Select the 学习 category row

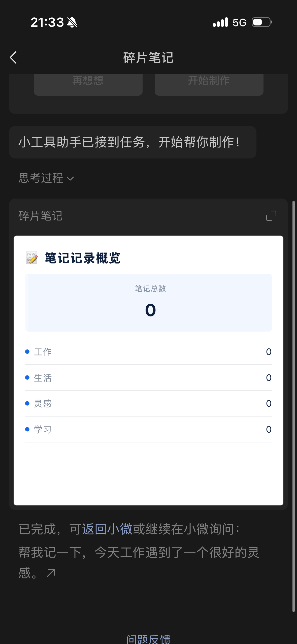pyautogui.click(x=148, y=429)
